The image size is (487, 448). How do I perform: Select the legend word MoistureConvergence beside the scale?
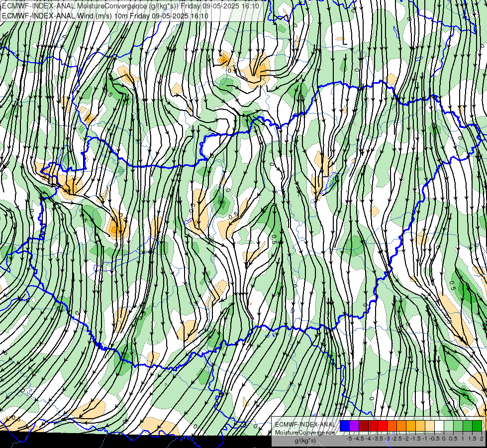tap(305, 433)
